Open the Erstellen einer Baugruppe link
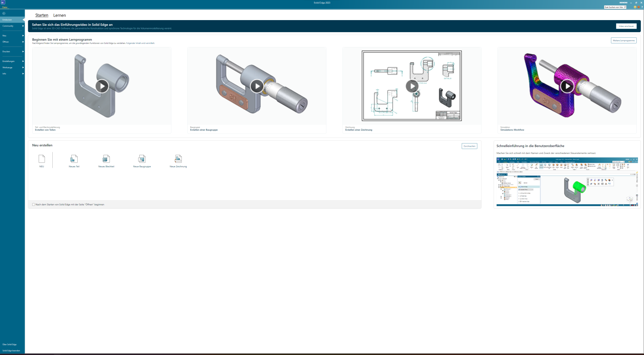Image resolution: width=644 pixels, height=355 pixels. [x=204, y=130]
